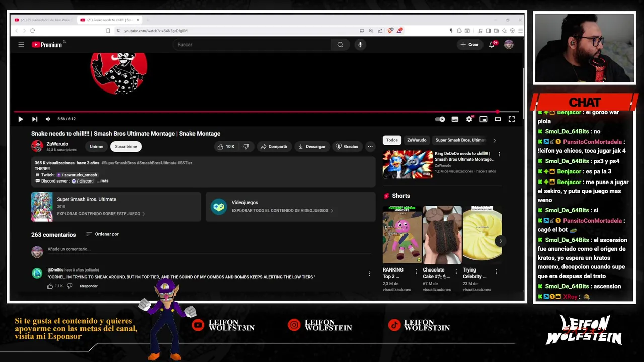Click the youtube.com address bar URL
The width and height of the screenshot is (644, 362).
coord(156,31)
